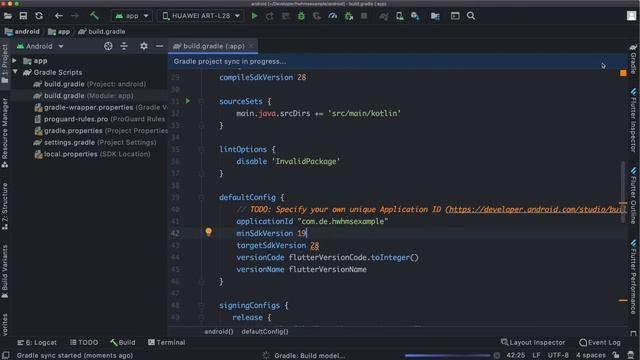
Task: Open the Event Log
Action: pyautogui.click(x=600, y=342)
